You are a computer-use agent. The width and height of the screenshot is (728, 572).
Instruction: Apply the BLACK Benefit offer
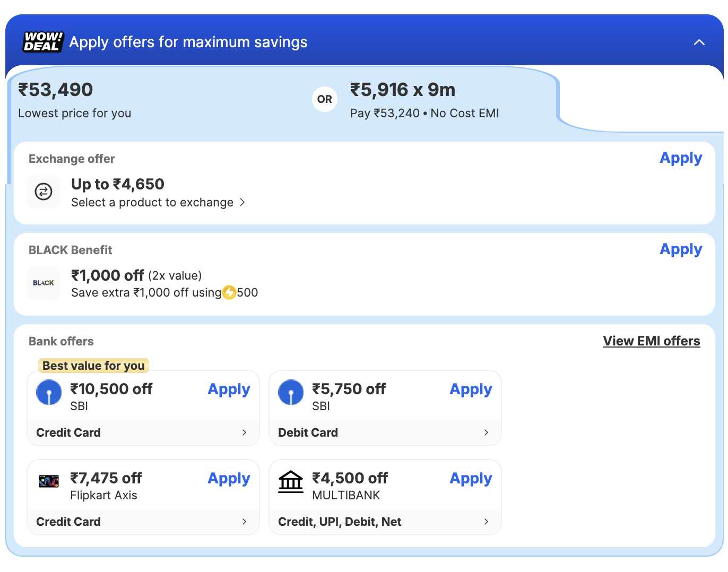[x=680, y=249]
